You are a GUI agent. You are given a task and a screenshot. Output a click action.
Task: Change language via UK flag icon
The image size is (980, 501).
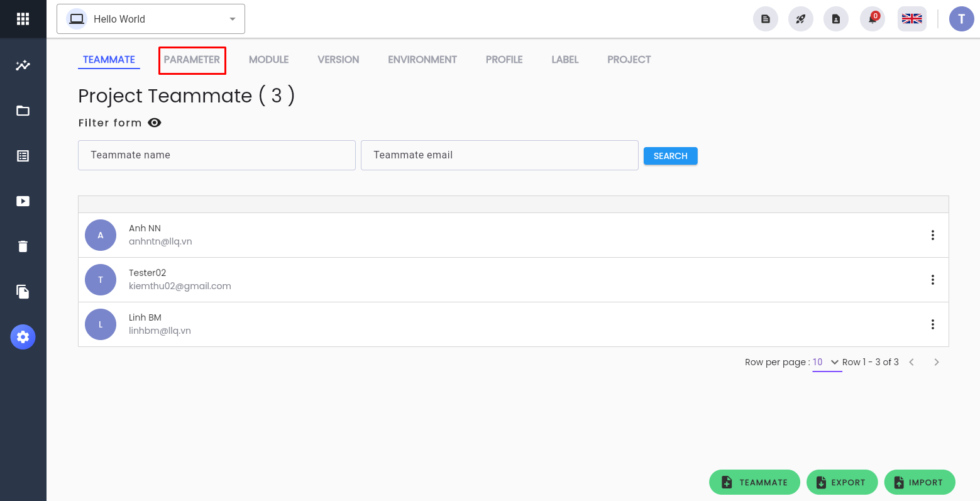[x=911, y=19]
